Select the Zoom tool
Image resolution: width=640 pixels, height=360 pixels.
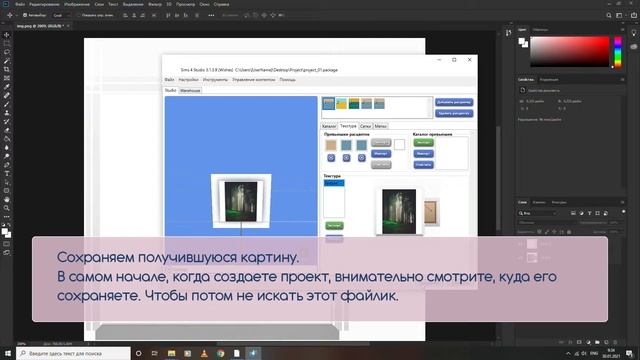pyautogui.click(x=7, y=208)
